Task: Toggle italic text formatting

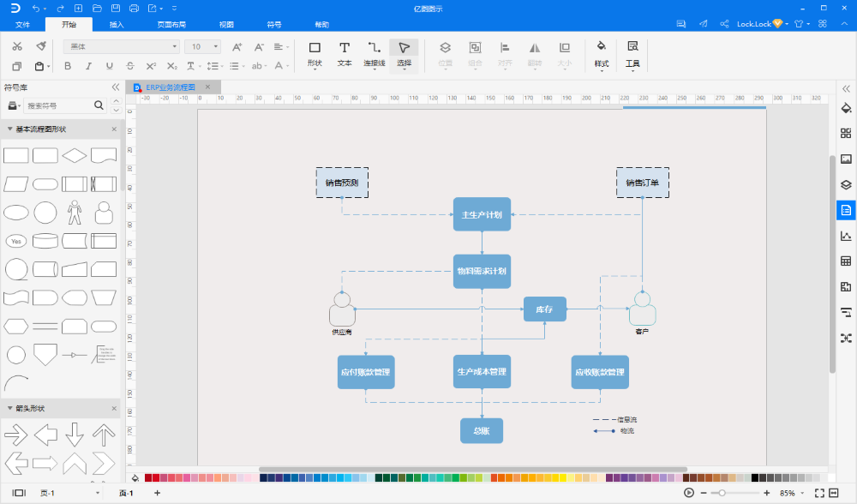Action: pyautogui.click(x=88, y=66)
